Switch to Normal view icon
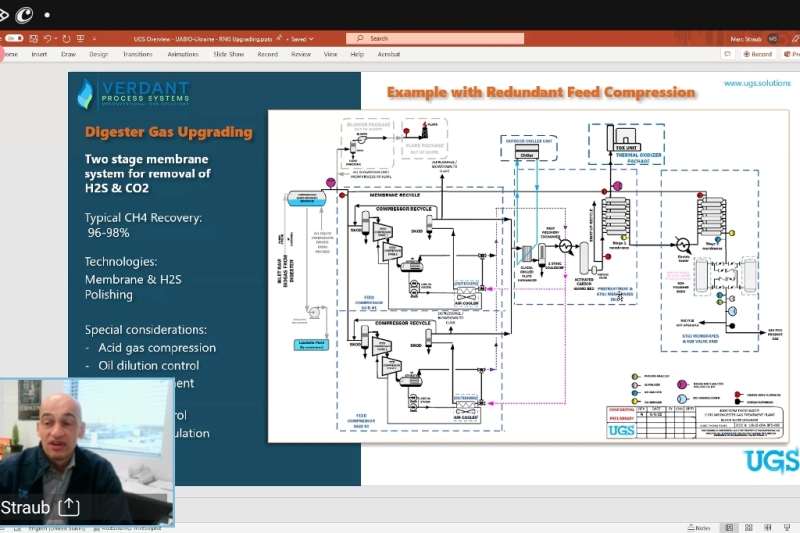 [x=729, y=528]
